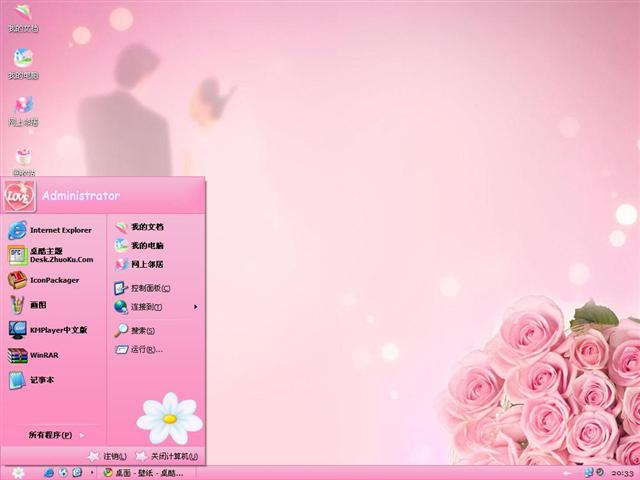640x480 pixels.
Task: Expand the quick launch overflow arrow
Action: click(x=92, y=473)
